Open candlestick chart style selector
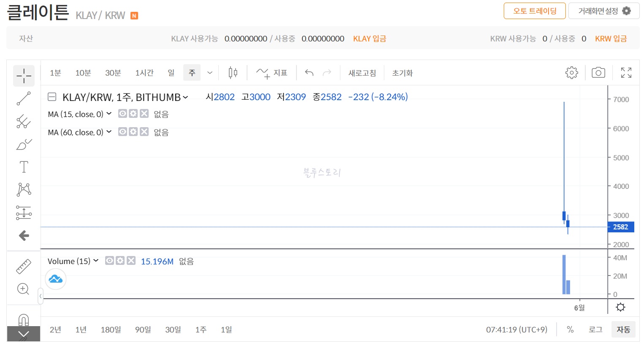Image resolution: width=644 pixels, height=346 pixels. (x=233, y=73)
